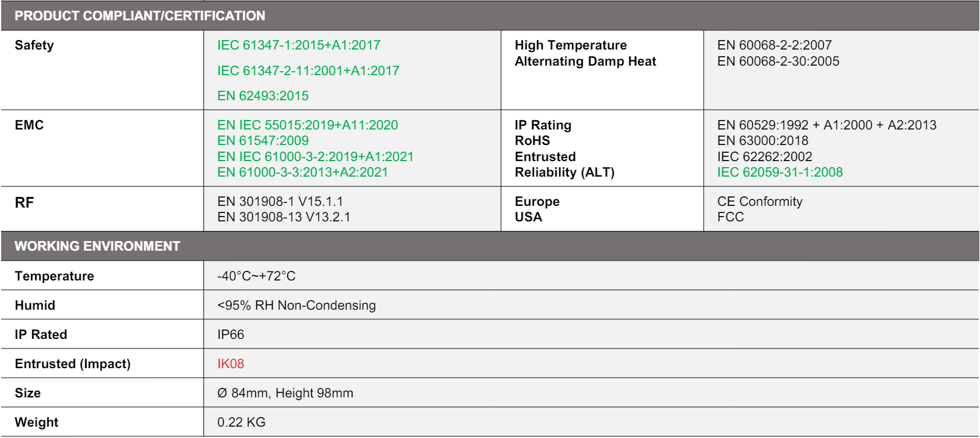The width and height of the screenshot is (980, 438).
Task: Open the IEC 61347-2-11:2001+A1:2017 standard text
Action: click(308, 71)
